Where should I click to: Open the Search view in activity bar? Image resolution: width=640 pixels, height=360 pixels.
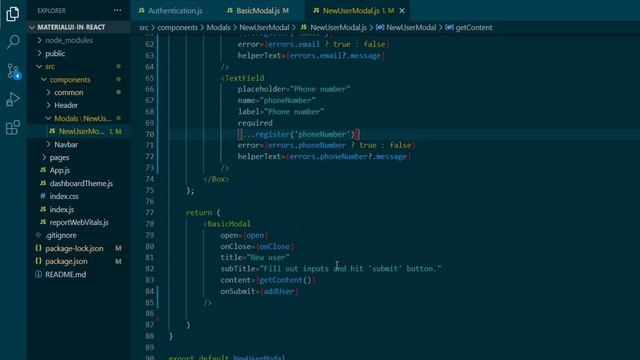coord(13,42)
